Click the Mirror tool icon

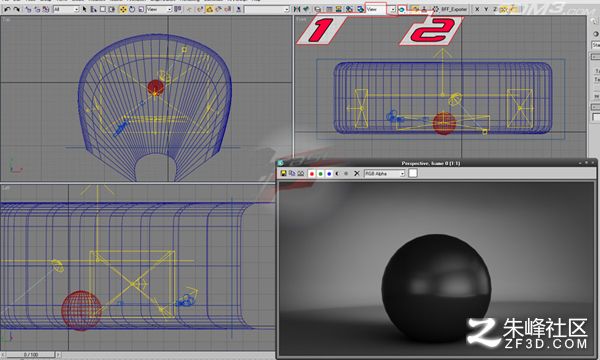[x=297, y=9]
